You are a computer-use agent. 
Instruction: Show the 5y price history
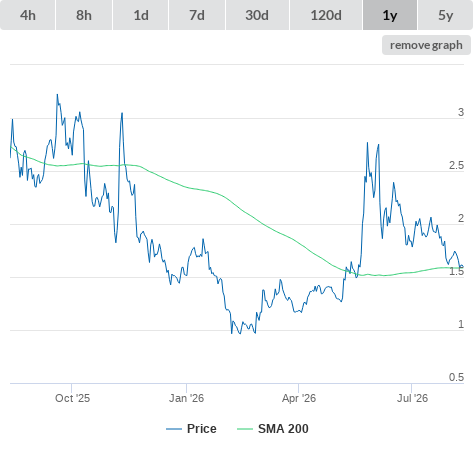(x=446, y=15)
